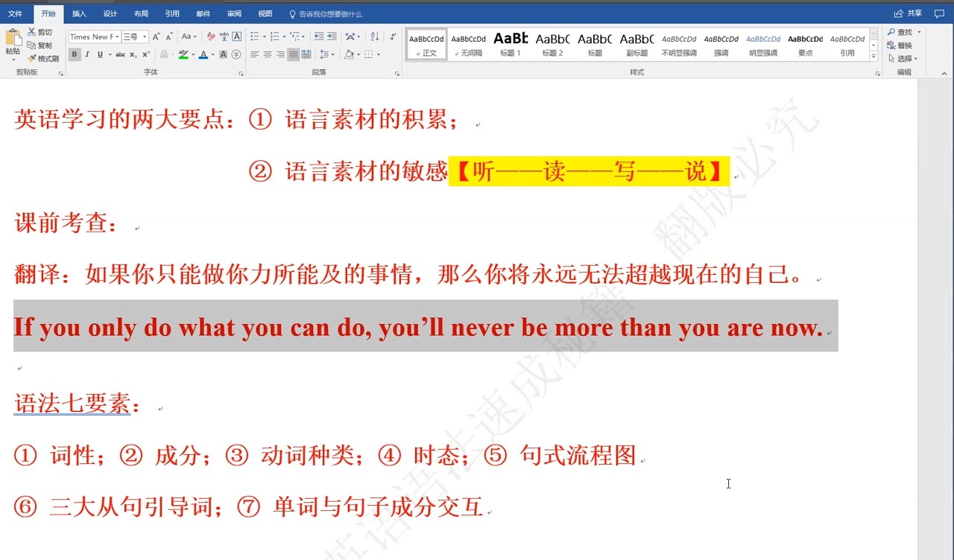Toggle superscript (x²) formatting
The image size is (954, 560).
pos(146,54)
